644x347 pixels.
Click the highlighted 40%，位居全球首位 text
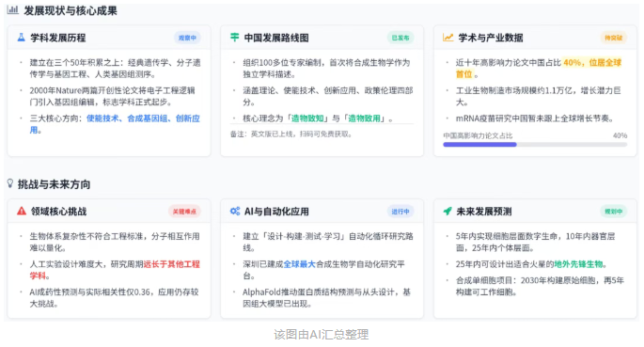[x=539, y=68]
